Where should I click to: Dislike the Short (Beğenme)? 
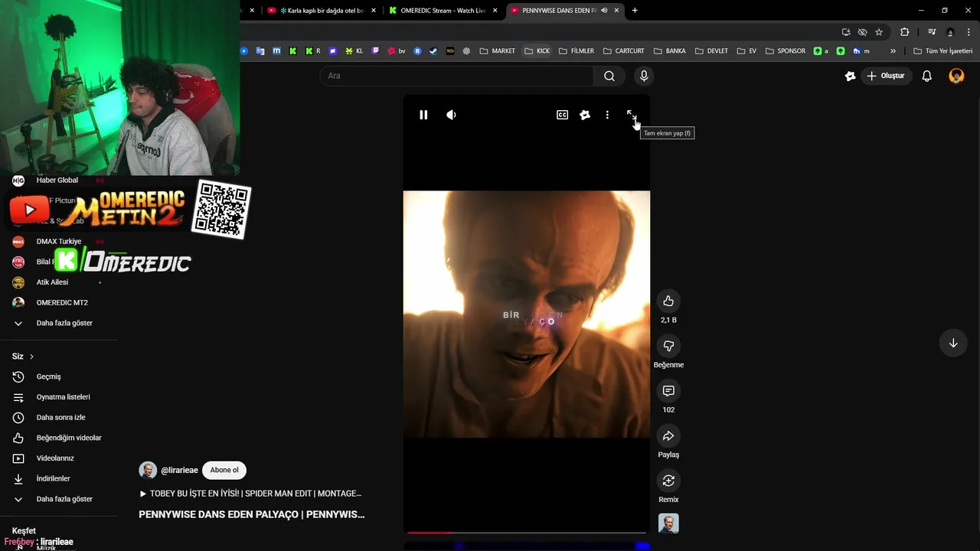pos(668,346)
